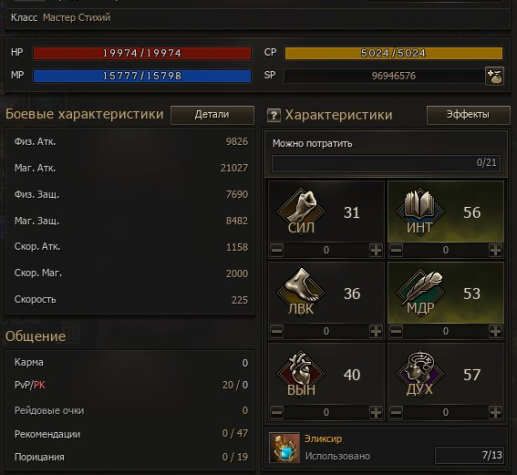
Task: Click the ЛВК foot stat icon
Action: coord(301,292)
